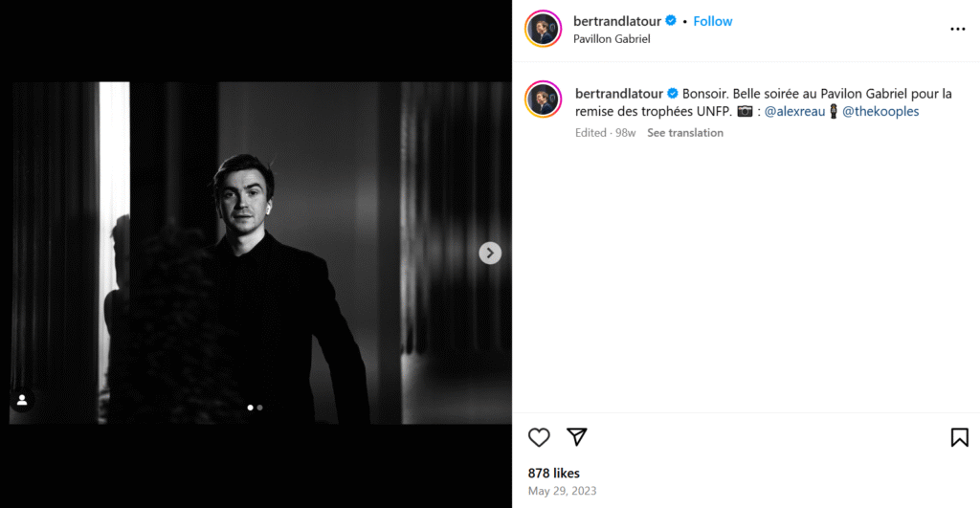Follow the bertrandlatour account
Viewport: 980px width, 508px height.
[713, 21]
